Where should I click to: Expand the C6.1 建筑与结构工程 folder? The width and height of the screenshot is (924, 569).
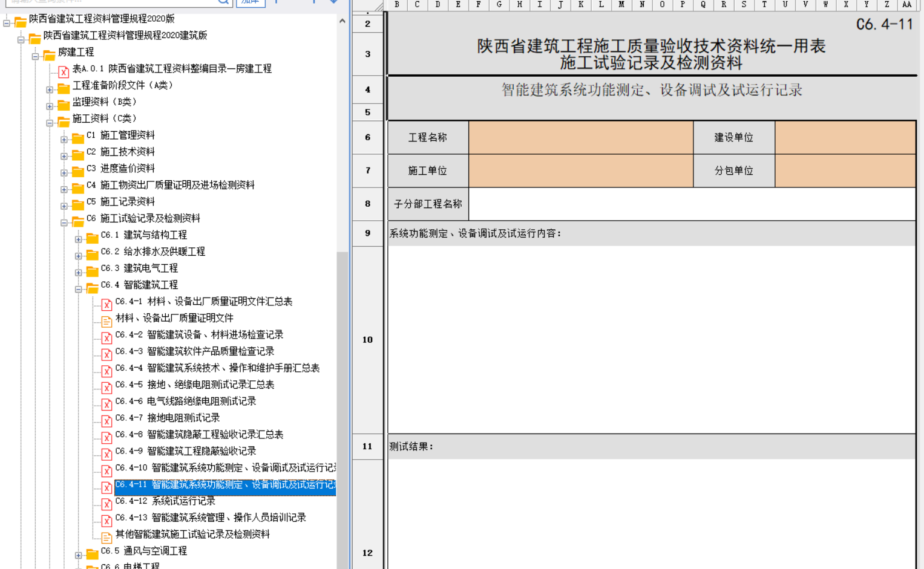click(78, 239)
